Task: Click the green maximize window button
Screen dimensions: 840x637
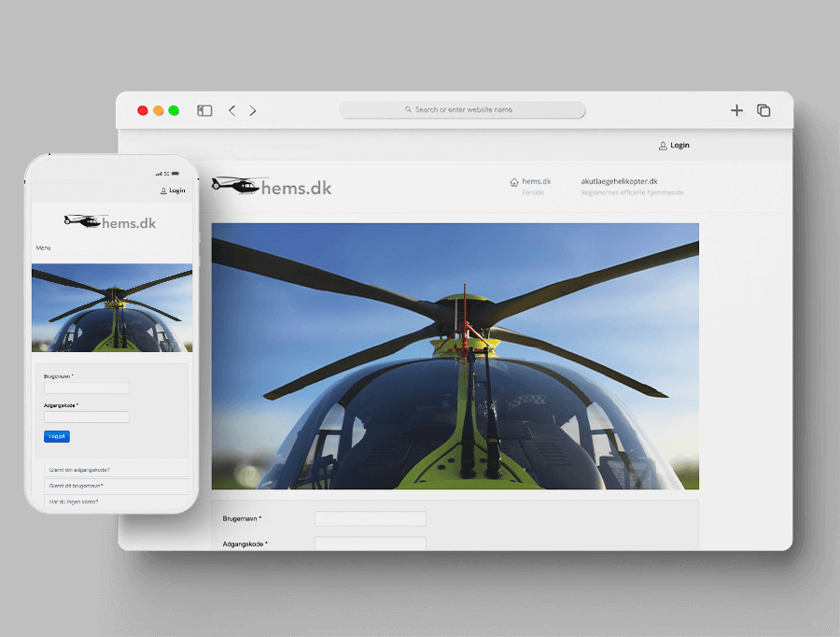Action: tap(174, 110)
